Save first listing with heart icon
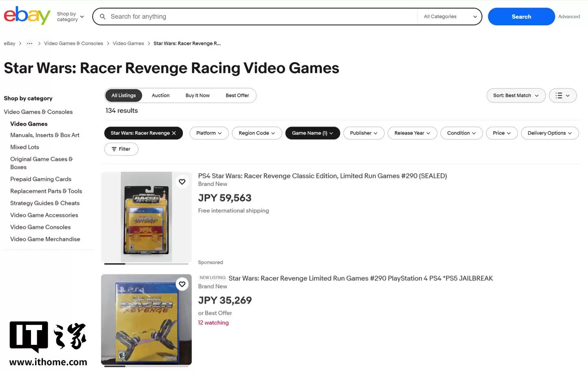588x373 pixels. pos(182,182)
